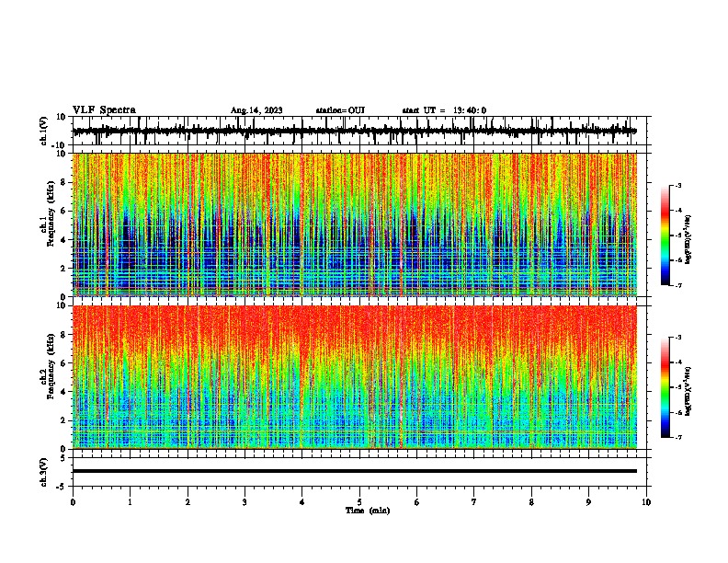This screenshot has height=563, width=728.
Task: Click time axis tick label 8
Action: coord(531,502)
